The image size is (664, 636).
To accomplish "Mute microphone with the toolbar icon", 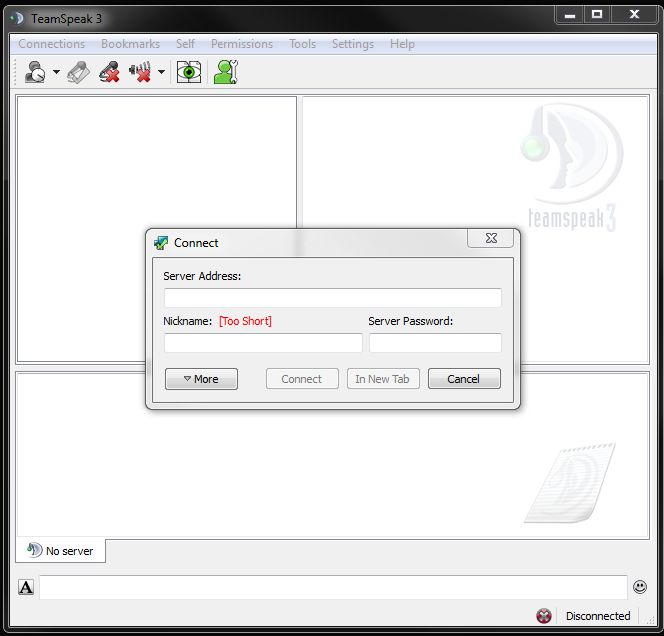I will click(x=109, y=72).
